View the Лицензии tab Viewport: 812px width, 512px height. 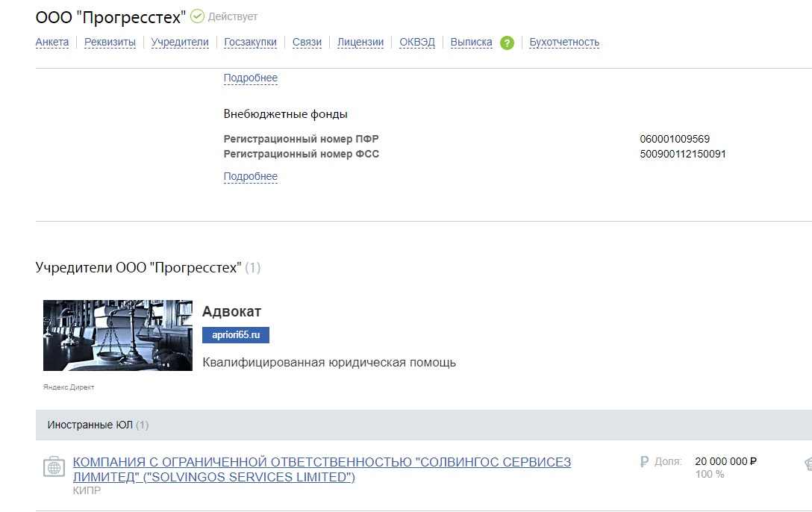[x=360, y=43]
